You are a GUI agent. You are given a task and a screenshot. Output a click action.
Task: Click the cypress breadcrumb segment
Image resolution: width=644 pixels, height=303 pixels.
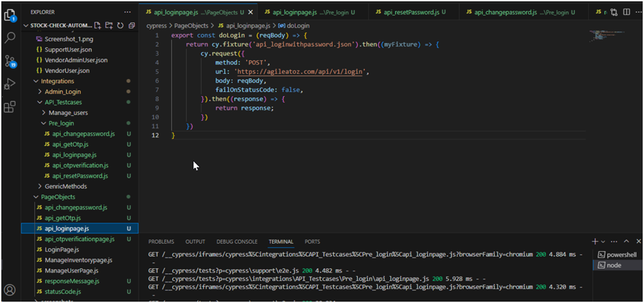157,26
